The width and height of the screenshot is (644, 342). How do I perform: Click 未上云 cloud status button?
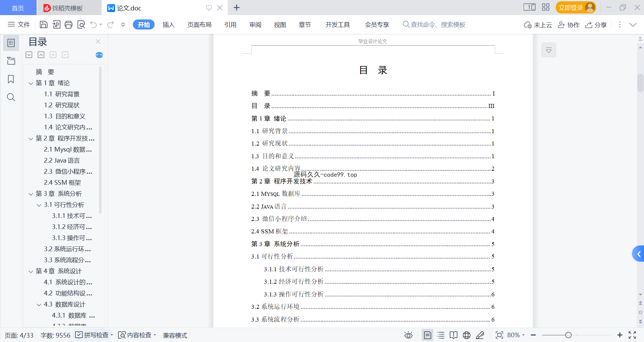538,25
